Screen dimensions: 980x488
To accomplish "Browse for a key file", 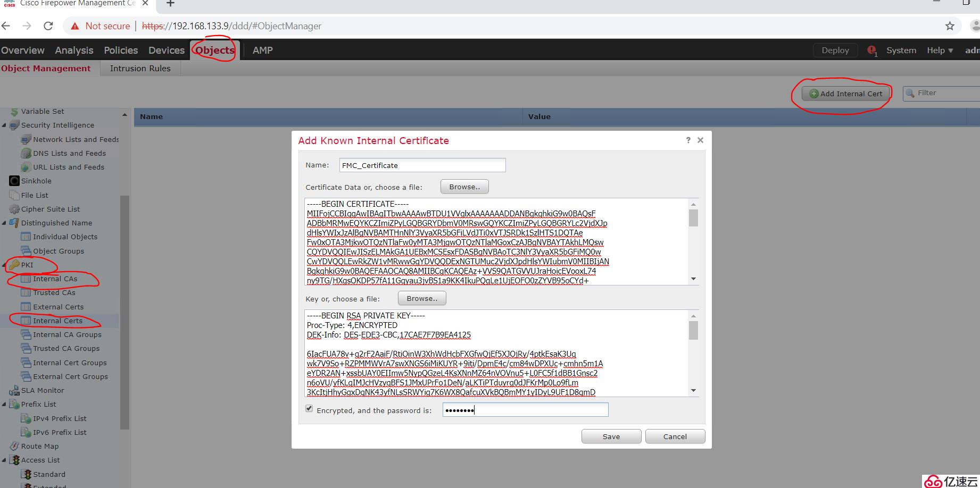I will 422,298.
